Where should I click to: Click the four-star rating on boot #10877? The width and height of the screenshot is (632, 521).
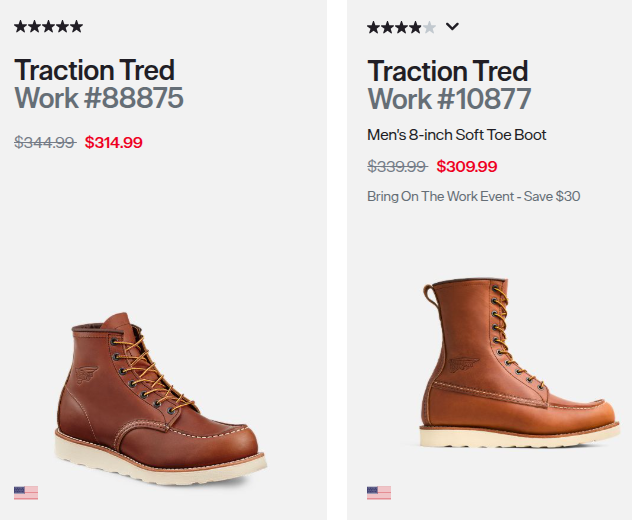[401, 28]
